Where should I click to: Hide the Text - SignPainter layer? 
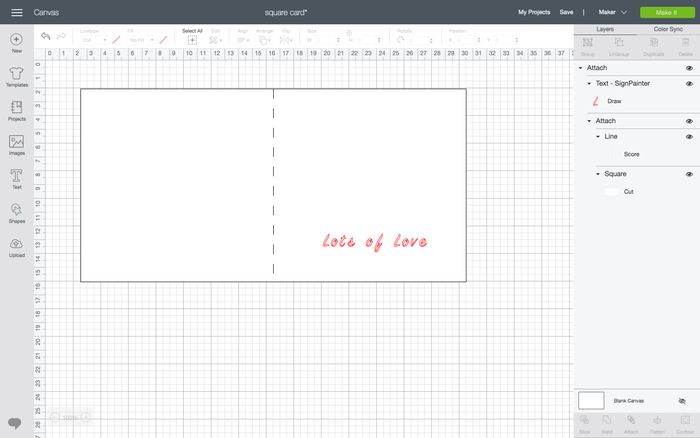click(689, 84)
